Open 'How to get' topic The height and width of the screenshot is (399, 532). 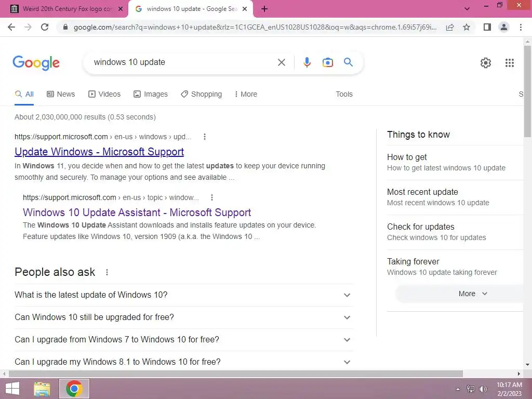[455, 163]
